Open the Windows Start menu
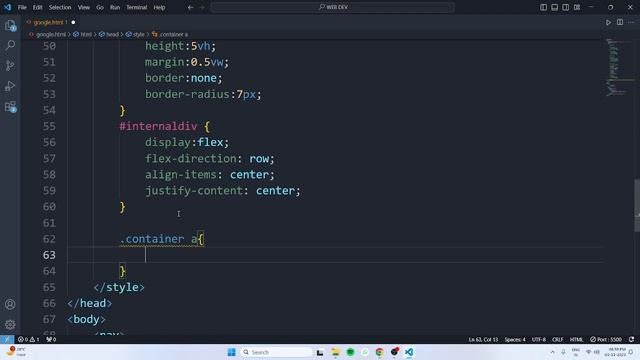Viewport: 640px width, 360px height. pos(231,352)
